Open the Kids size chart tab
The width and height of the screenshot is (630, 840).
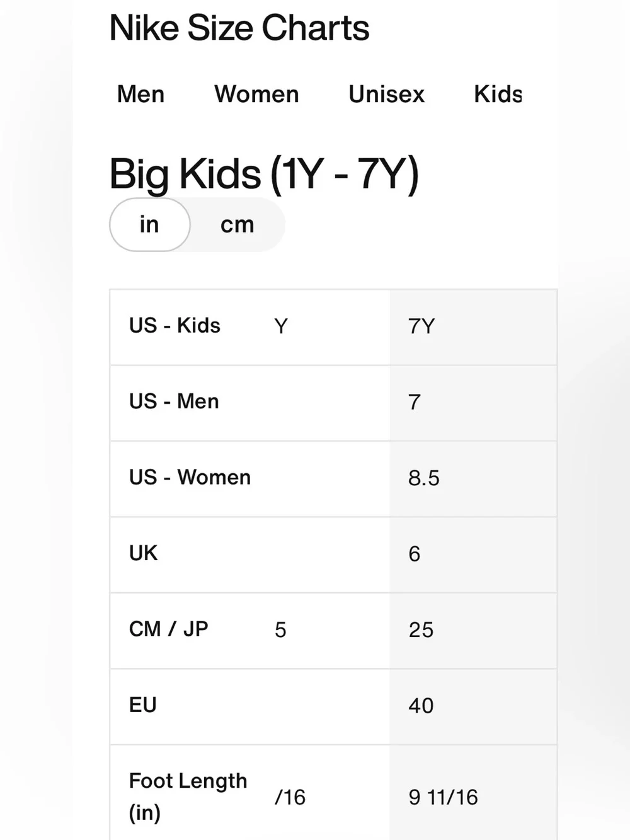tap(498, 95)
